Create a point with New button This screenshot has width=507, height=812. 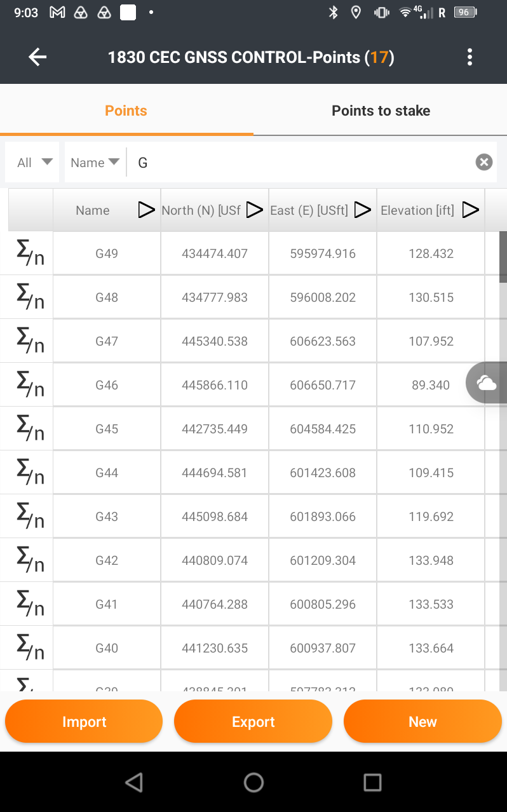422,722
